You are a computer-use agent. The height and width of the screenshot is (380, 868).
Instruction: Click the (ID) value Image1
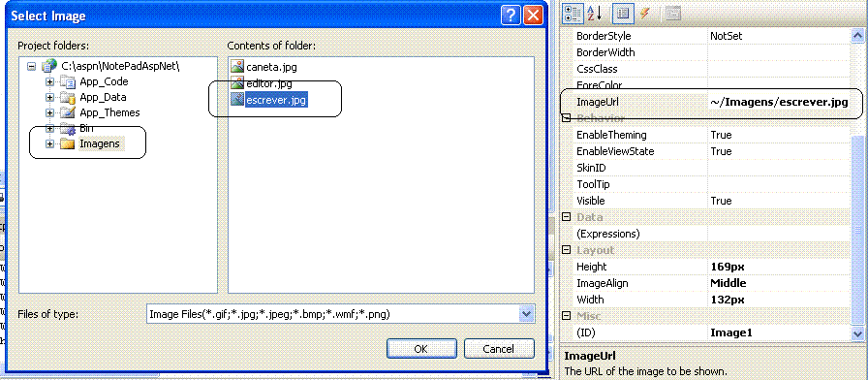click(730, 332)
